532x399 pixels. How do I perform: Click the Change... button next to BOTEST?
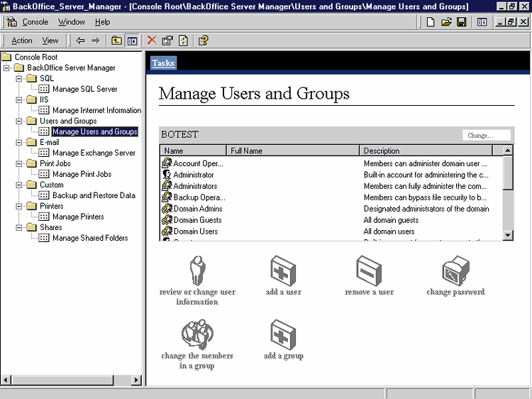487,135
